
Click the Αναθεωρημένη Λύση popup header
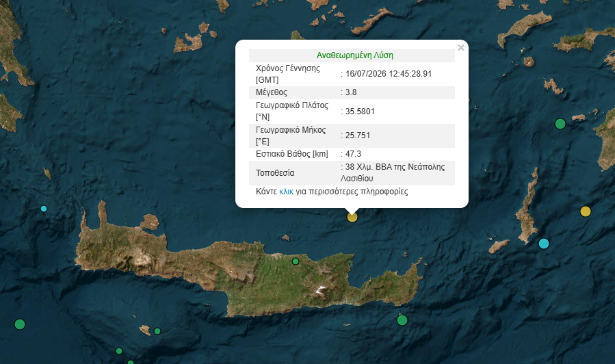click(x=354, y=55)
